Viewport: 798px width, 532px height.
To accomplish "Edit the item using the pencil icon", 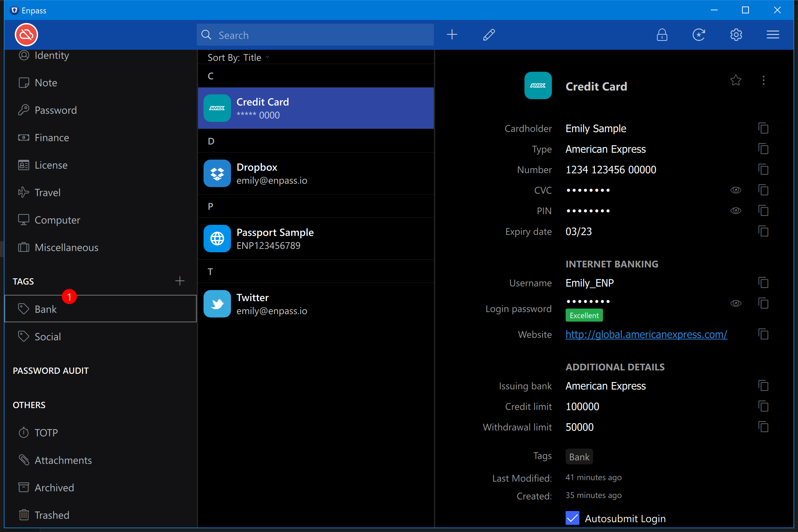I will pyautogui.click(x=489, y=35).
